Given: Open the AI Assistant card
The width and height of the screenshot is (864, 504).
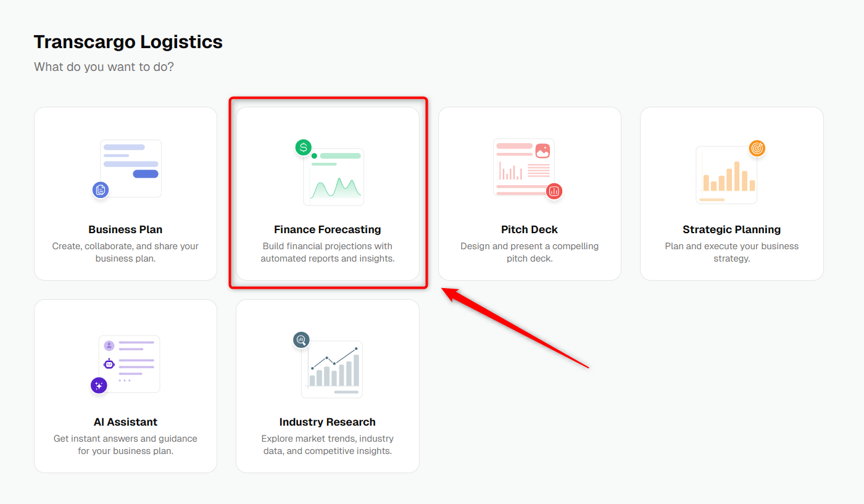Looking at the screenshot, I should point(125,386).
